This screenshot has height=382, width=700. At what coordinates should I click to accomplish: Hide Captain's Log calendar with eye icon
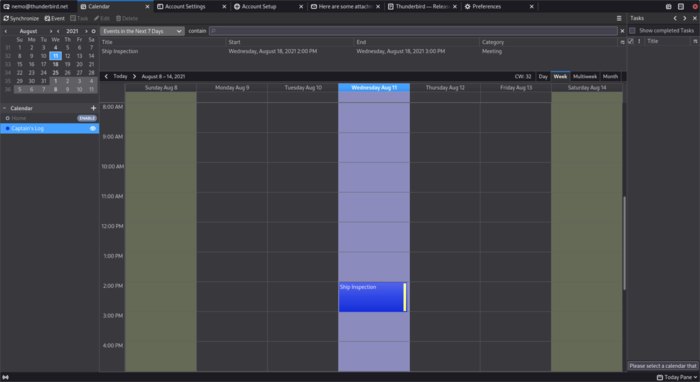[x=93, y=129]
